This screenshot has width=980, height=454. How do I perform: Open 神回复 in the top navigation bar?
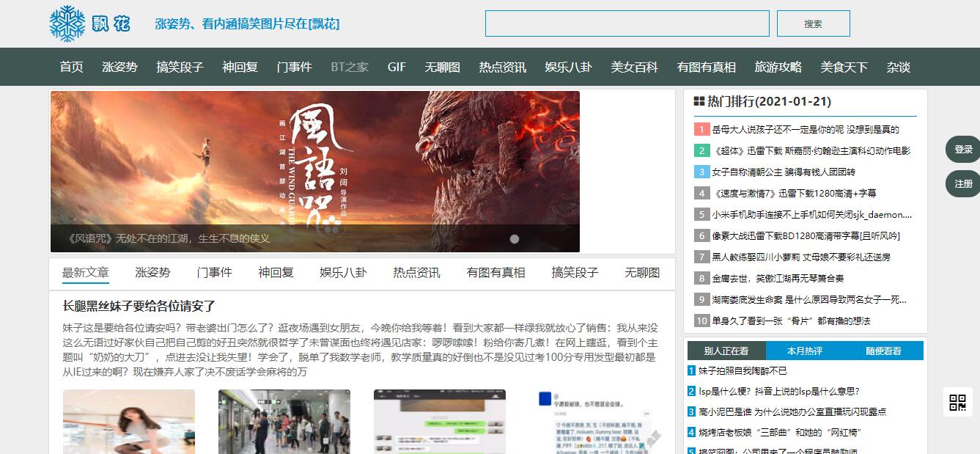point(240,67)
